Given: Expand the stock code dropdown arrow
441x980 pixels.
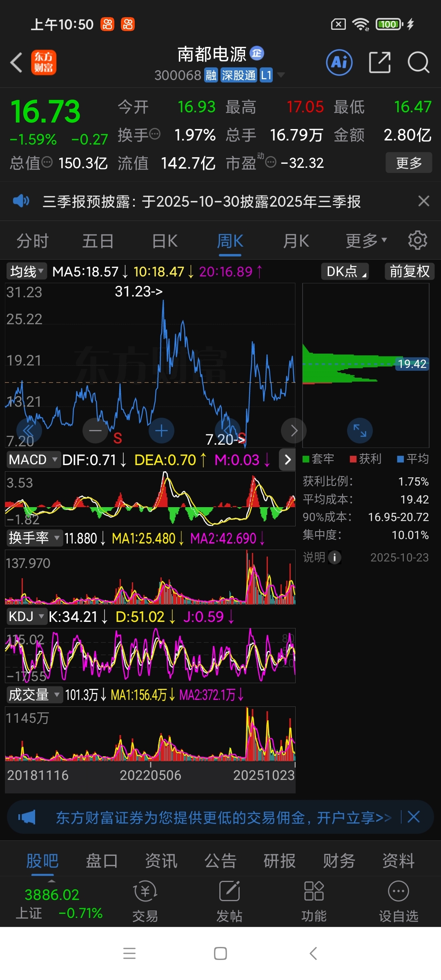Looking at the screenshot, I should pos(281,75).
